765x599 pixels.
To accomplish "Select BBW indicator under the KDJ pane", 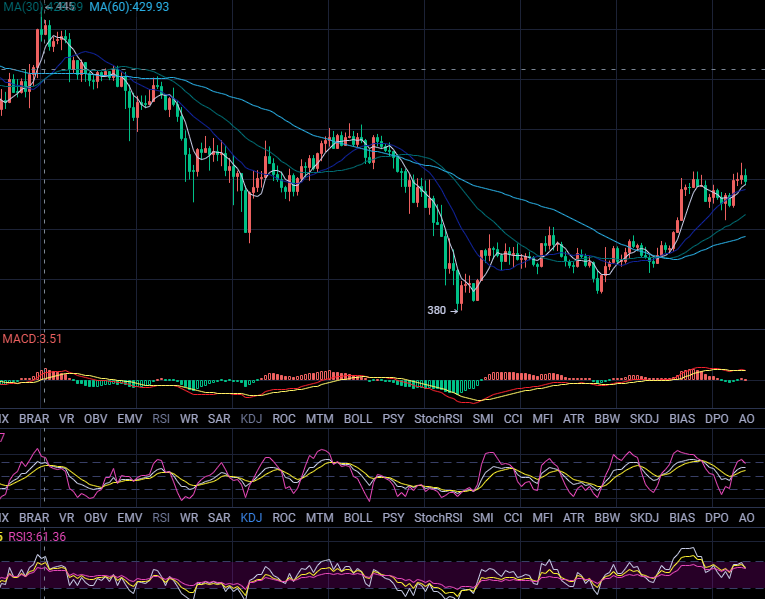I will click(607, 518).
